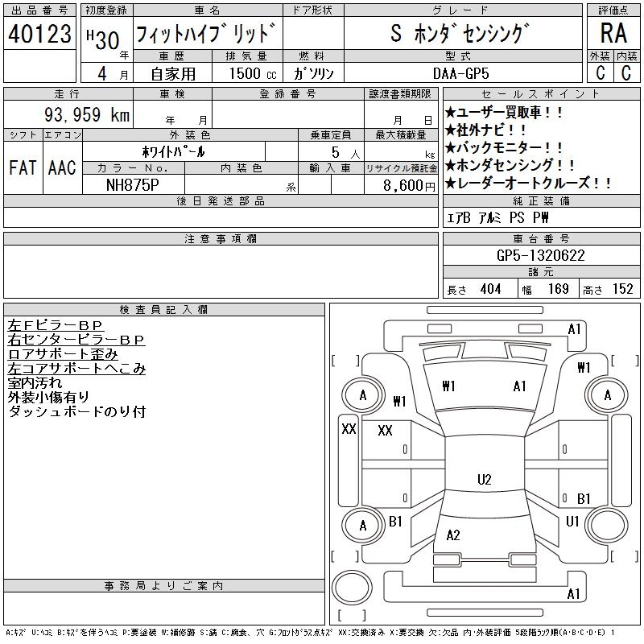Image resolution: width=644 pixels, height=644 pixels.
Task: Select vehicle history value 自家用
Action: (173, 74)
